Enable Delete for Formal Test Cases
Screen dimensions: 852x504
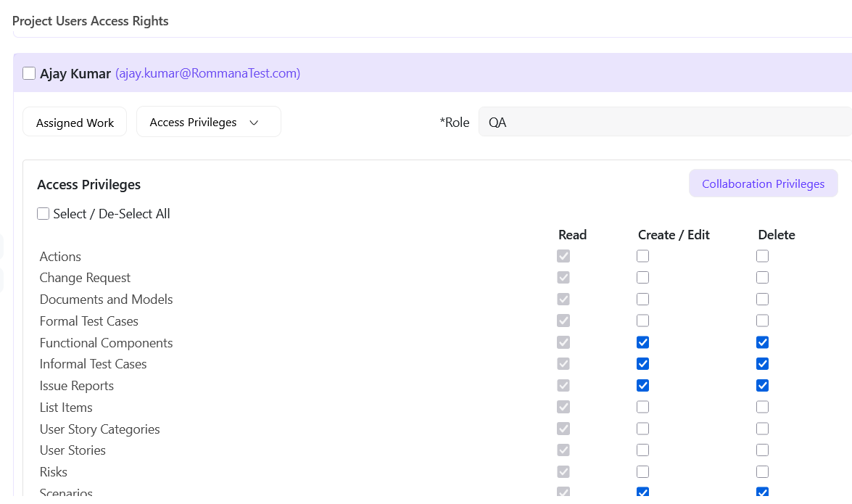(762, 320)
